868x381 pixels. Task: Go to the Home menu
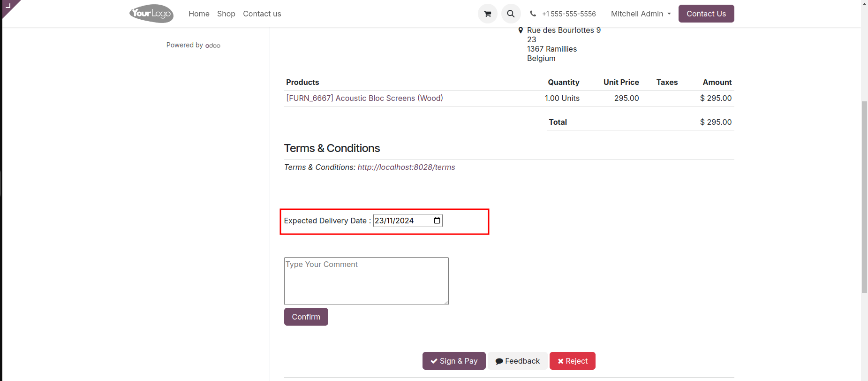coord(199,14)
